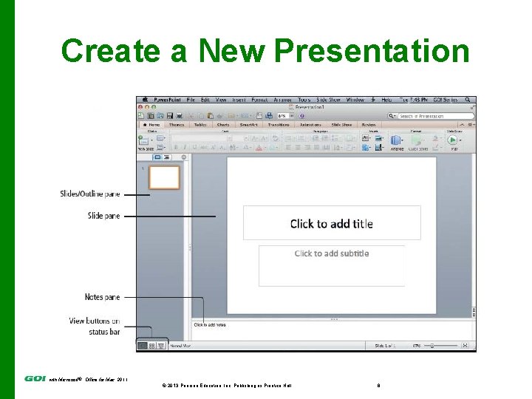Switch to the Slide Show ribbon tab
Viewport: 532px width, 399px height.
click(x=341, y=125)
